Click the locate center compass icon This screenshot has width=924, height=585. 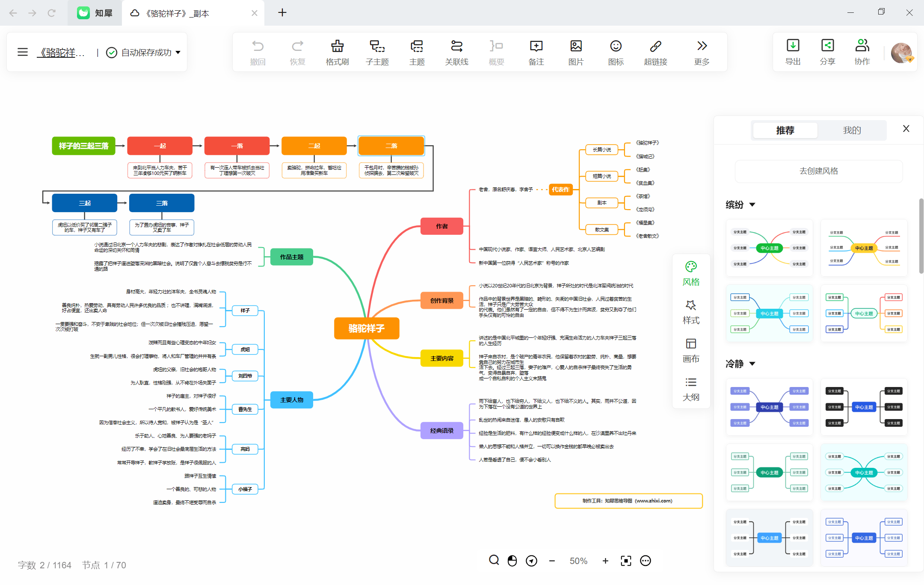coord(531,561)
